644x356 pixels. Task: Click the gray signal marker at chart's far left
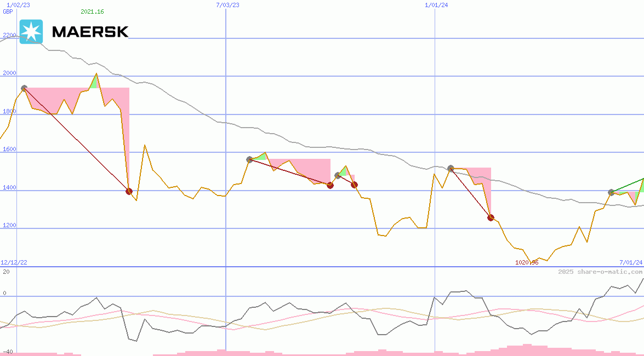coord(24,88)
